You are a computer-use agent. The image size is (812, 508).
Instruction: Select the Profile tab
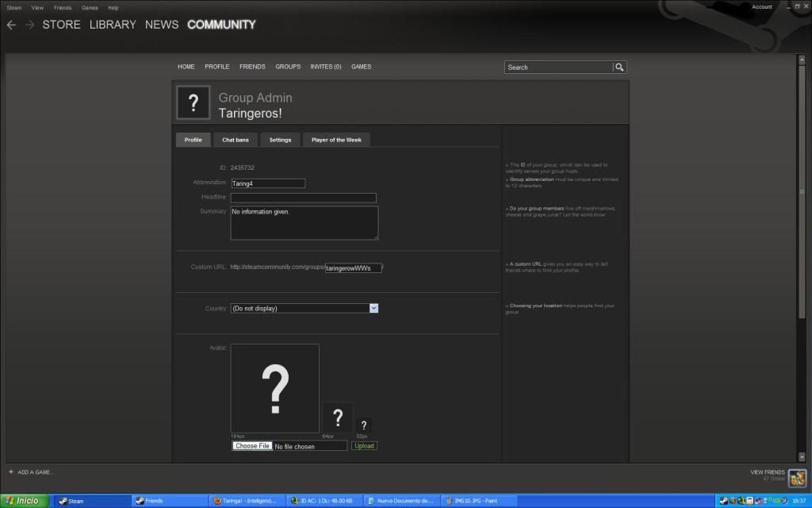pos(193,140)
